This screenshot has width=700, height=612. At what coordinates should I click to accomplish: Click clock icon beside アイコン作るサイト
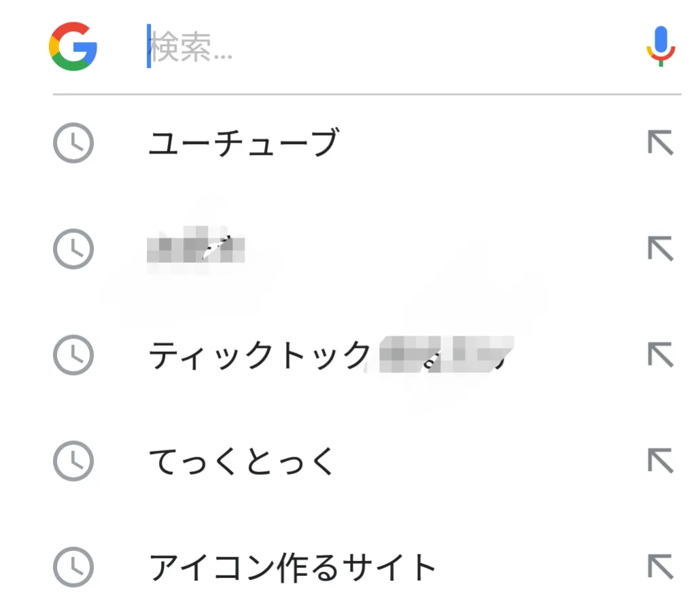(x=73, y=568)
